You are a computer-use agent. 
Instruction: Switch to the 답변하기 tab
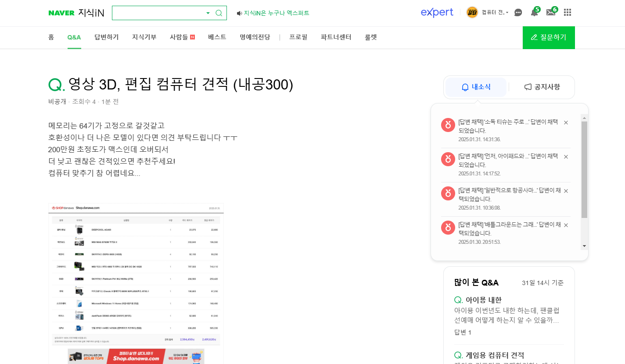(x=107, y=37)
